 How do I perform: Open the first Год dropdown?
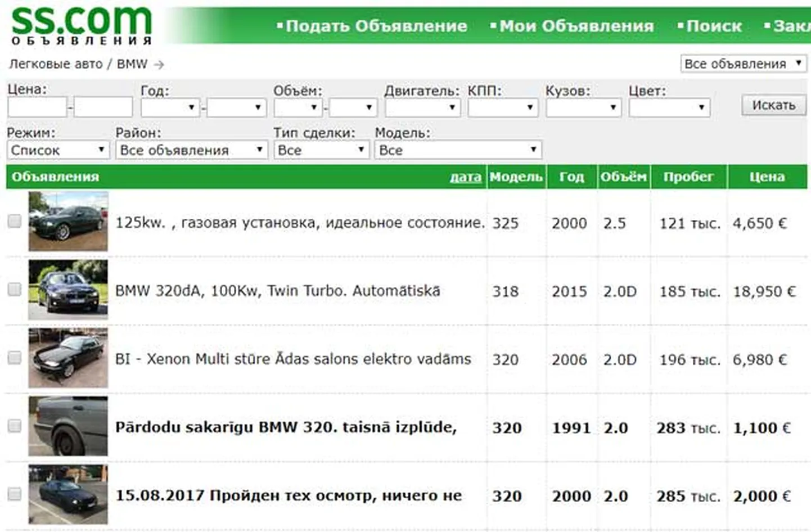pyautogui.click(x=170, y=107)
